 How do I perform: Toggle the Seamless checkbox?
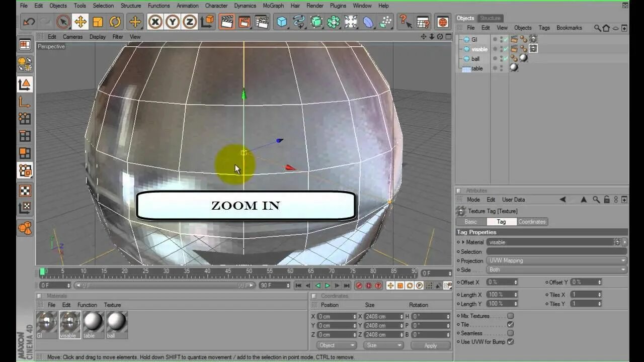pyautogui.click(x=510, y=333)
